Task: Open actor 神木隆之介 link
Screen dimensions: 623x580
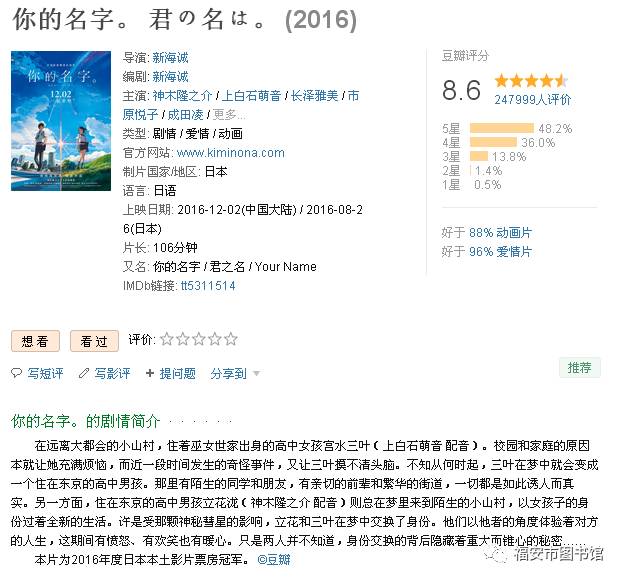Action: click(x=182, y=96)
